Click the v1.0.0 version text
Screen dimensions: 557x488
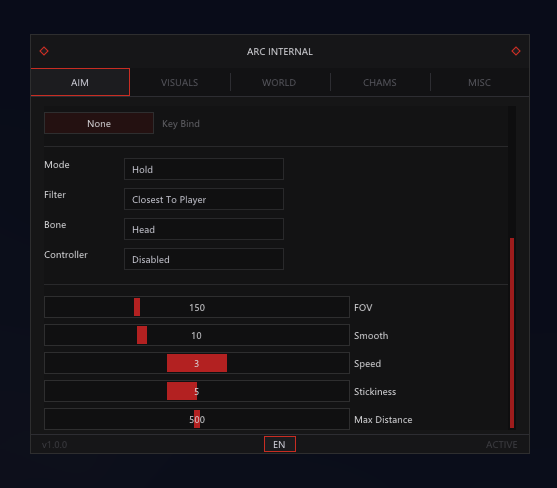(x=54, y=445)
